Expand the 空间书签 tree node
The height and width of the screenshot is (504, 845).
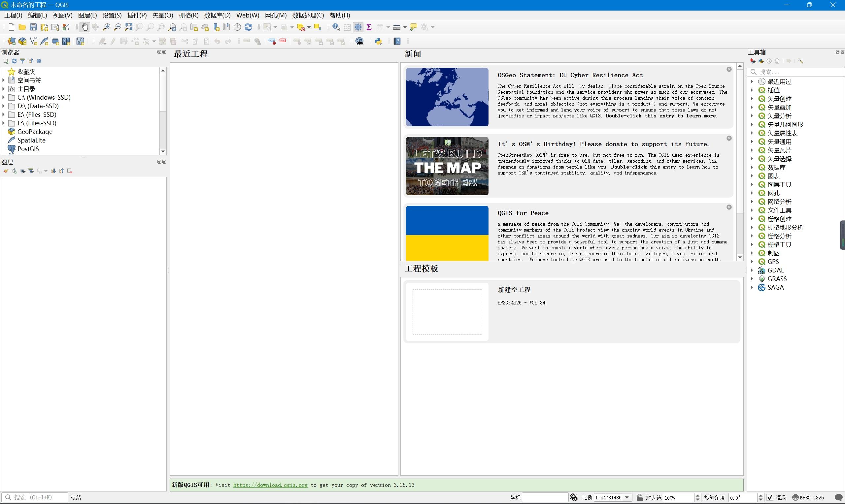(x=3, y=80)
